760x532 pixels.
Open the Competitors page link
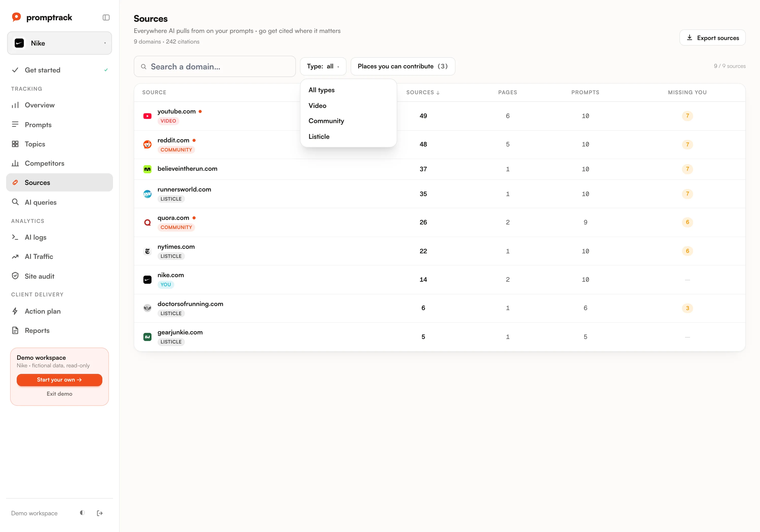coord(60,163)
